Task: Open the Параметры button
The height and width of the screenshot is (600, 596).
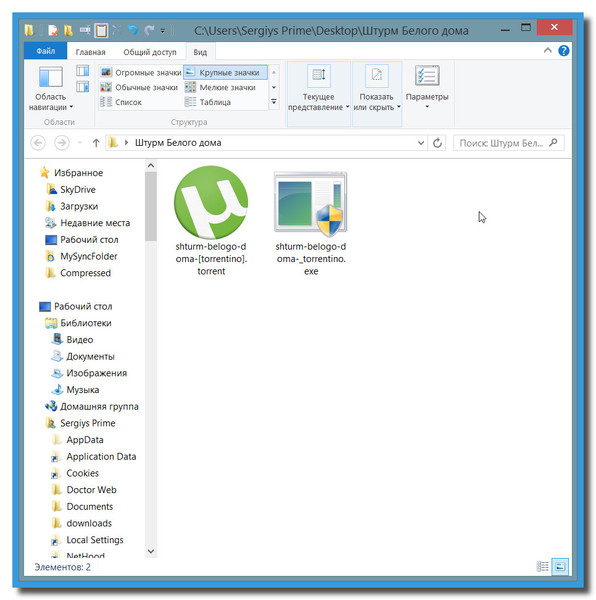Action: click(427, 88)
